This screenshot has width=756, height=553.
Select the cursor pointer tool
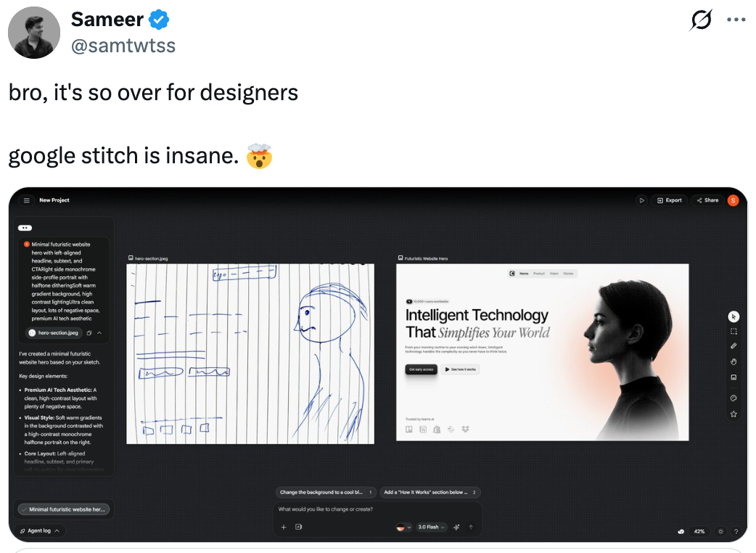734,316
